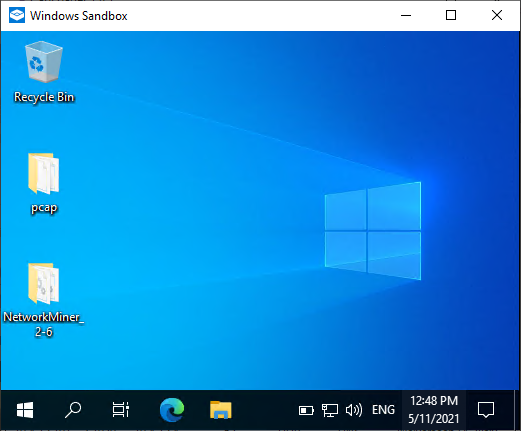Open Action Center notifications icon

coord(486,410)
